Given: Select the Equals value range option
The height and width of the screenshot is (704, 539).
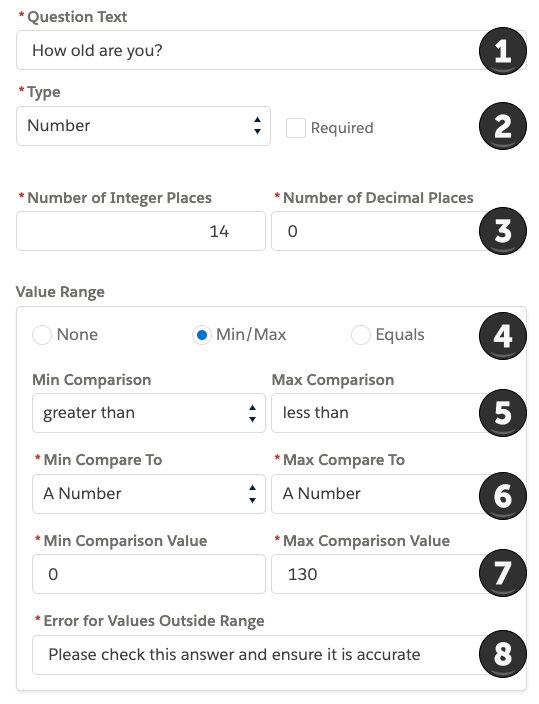Looking at the screenshot, I should click(361, 335).
